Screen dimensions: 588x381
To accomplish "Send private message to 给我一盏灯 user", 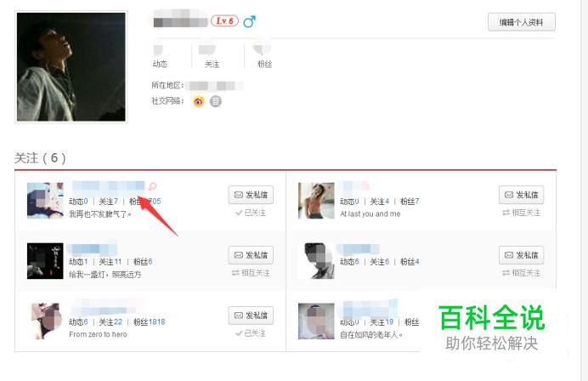I will click(x=251, y=255).
